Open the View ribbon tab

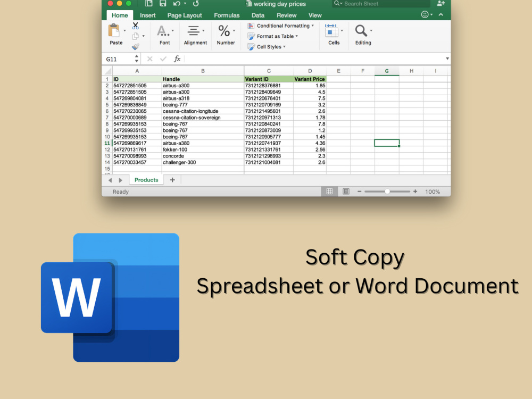(x=315, y=15)
